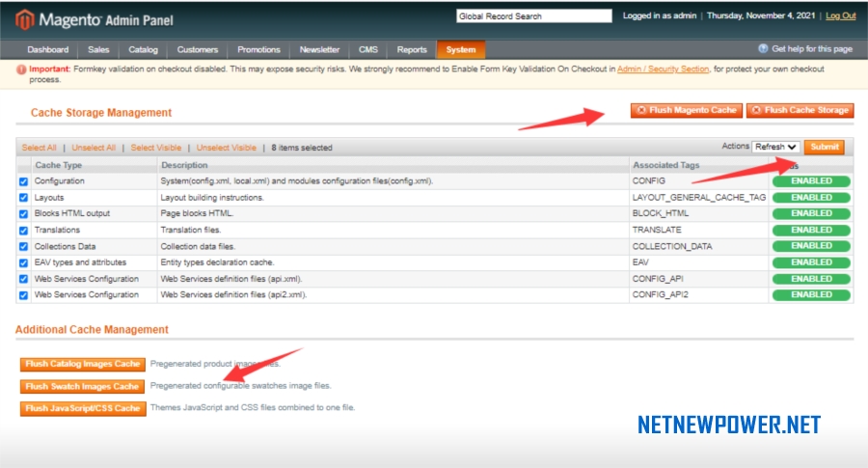
Task: Click the Cache Type column header
Action: click(x=58, y=165)
